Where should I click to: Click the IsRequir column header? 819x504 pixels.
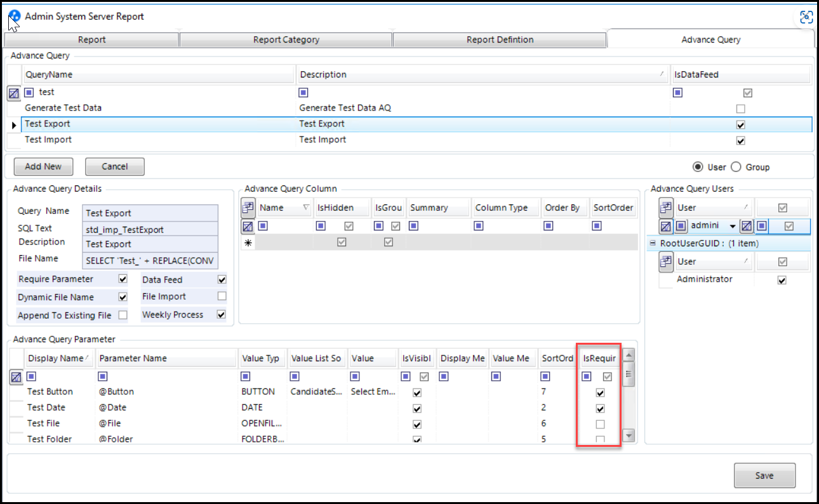pyautogui.click(x=599, y=358)
